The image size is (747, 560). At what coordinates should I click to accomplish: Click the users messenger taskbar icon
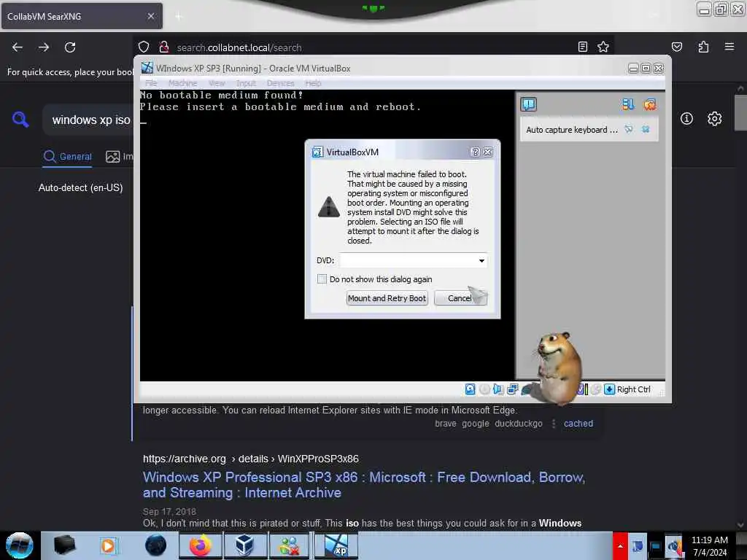(290, 545)
